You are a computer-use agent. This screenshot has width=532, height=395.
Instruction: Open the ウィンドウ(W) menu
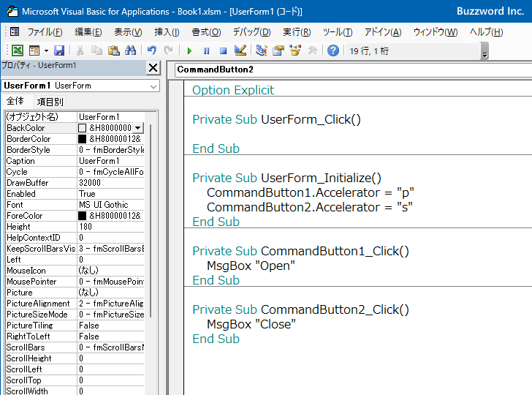(436, 32)
